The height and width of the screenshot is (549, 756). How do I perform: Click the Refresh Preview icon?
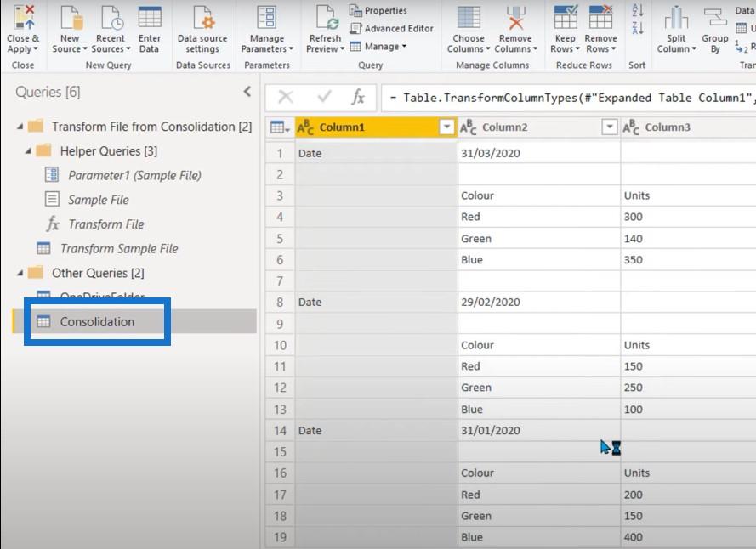coord(327,17)
